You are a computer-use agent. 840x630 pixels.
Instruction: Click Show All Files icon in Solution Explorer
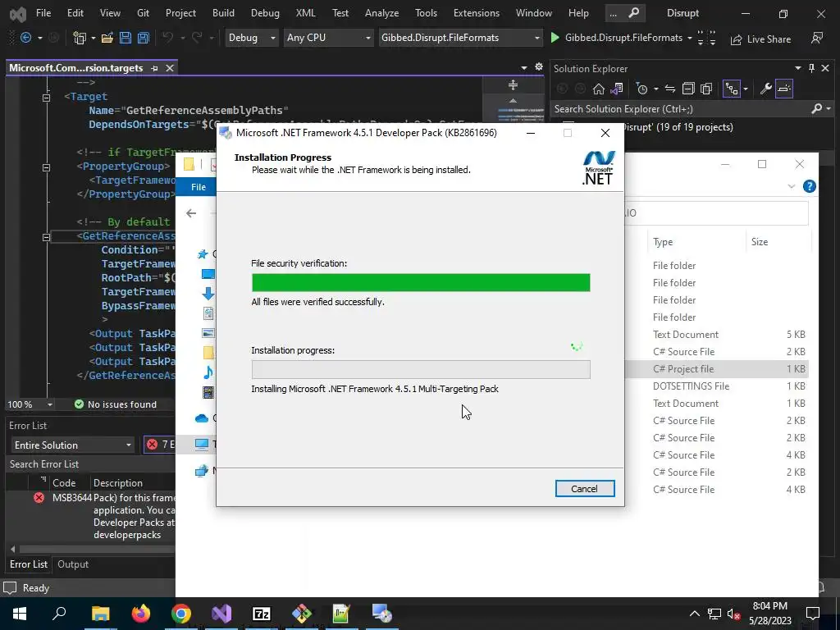(x=706, y=89)
